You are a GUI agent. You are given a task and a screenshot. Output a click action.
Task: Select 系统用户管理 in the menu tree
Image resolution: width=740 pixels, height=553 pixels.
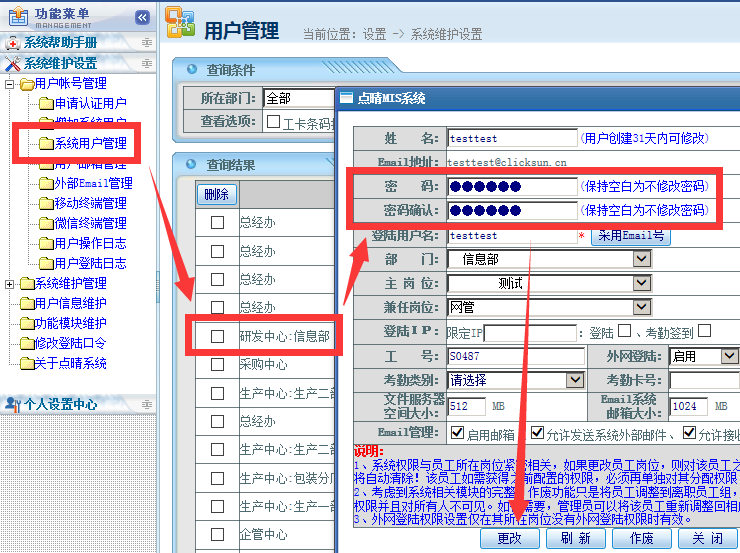[90, 144]
